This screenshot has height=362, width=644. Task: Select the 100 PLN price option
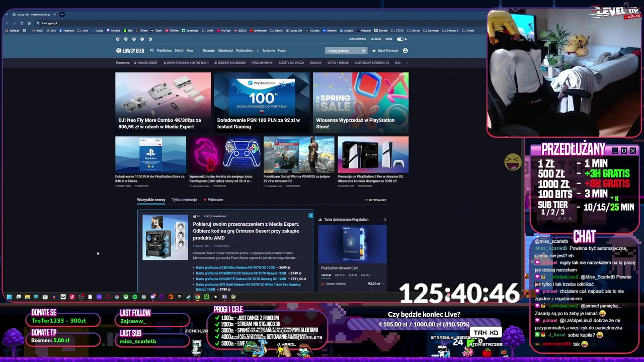326,275
